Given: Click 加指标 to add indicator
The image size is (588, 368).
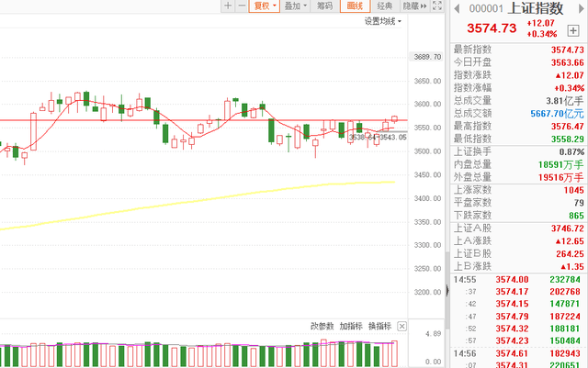Looking at the screenshot, I should 350,326.
